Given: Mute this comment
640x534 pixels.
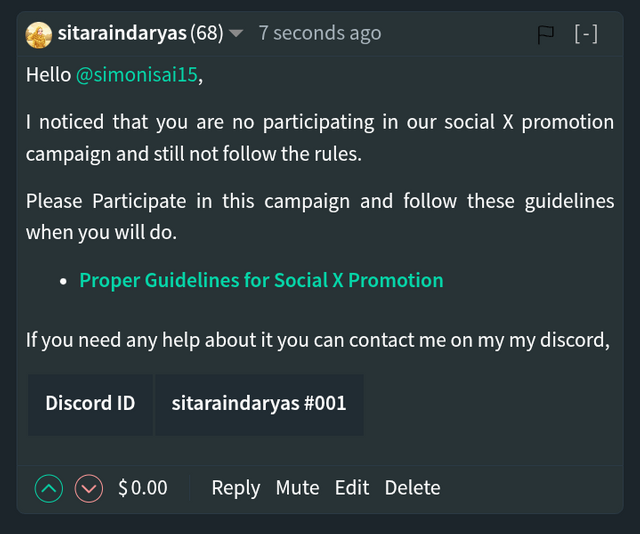Looking at the screenshot, I should [297, 488].
